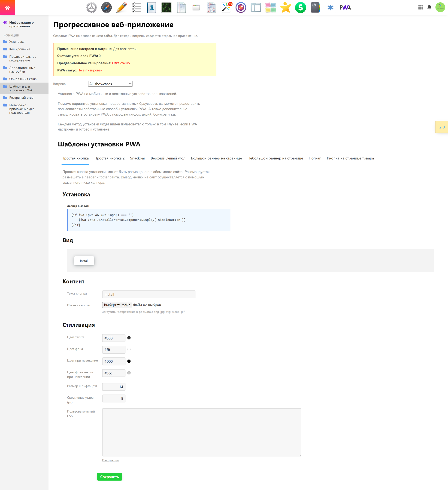Open the pencil editor app icon
This screenshot has width=448, height=490.
tap(121, 8)
